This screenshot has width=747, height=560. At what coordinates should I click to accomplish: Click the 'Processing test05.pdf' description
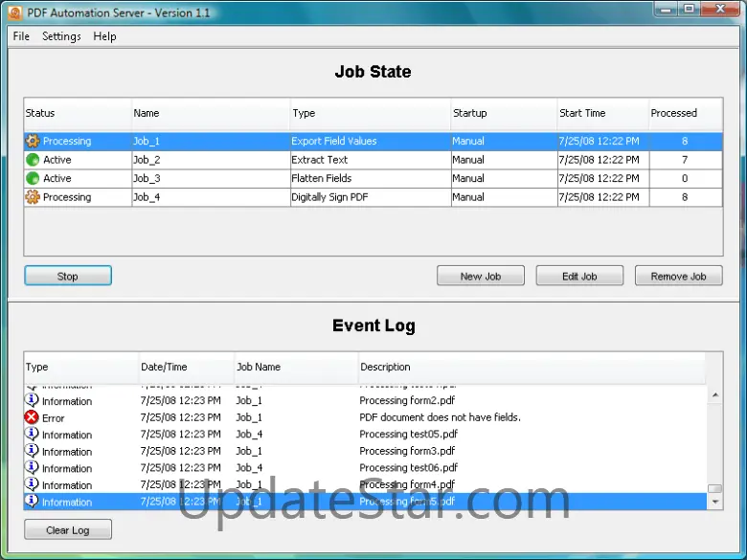[408, 434]
